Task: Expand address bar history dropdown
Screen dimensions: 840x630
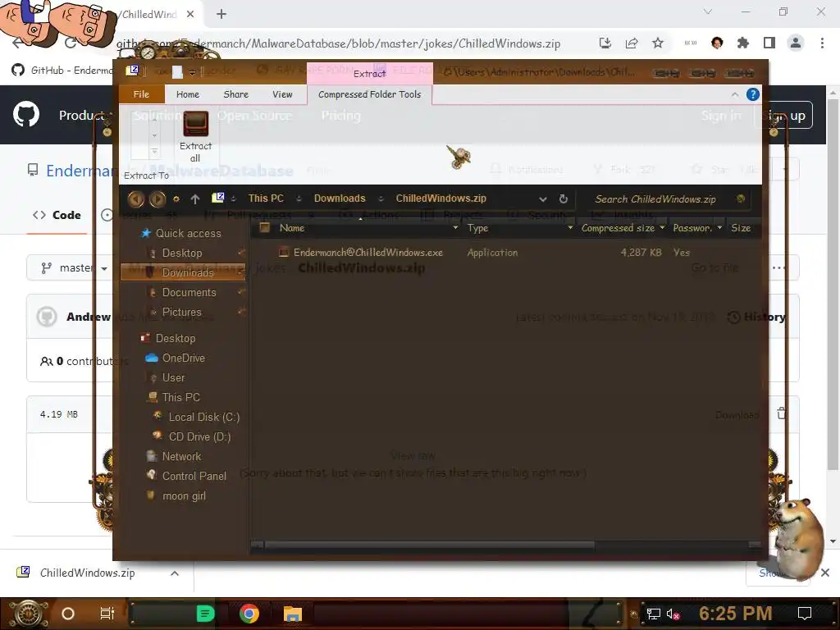Action: coord(543,199)
